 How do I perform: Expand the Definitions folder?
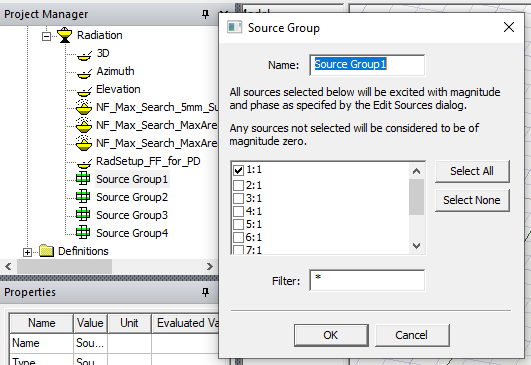(x=27, y=252)
